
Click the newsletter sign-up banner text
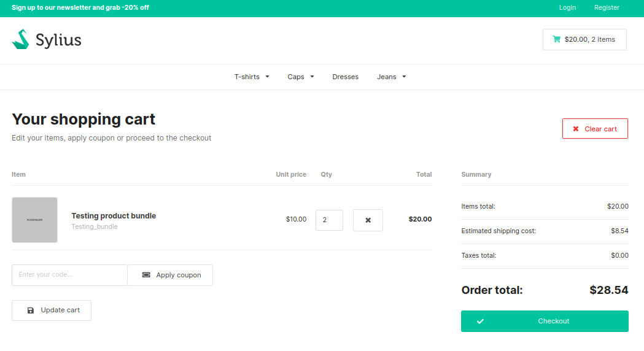coord(80,7)
